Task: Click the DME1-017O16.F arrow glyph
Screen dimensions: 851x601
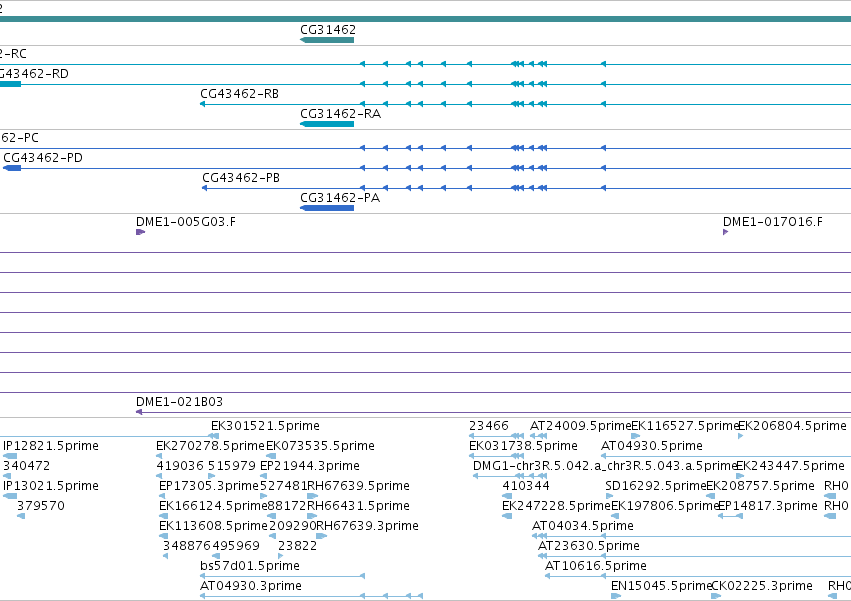Action: pyautogui.click(x=726, y=232)
